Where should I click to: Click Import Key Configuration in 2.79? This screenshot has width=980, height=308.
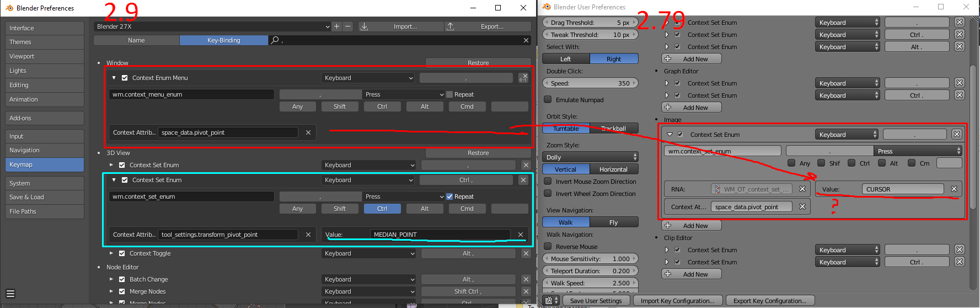pyautogui.click(x=677, y=301)
